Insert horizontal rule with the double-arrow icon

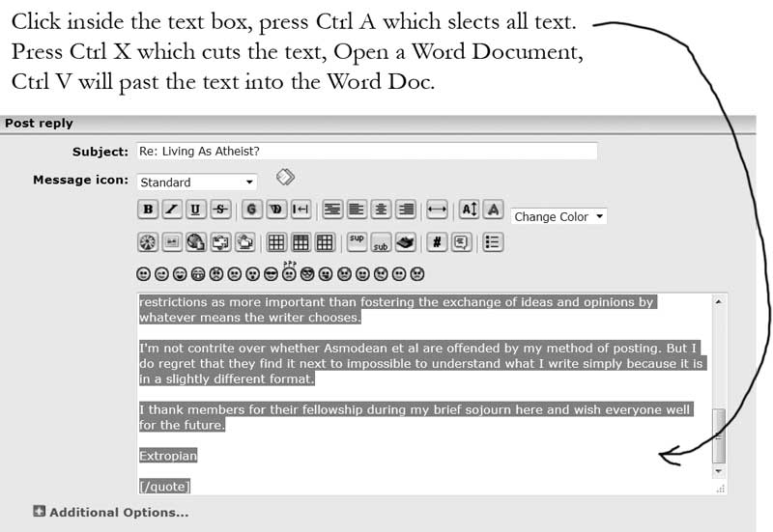tap(437, 209)
